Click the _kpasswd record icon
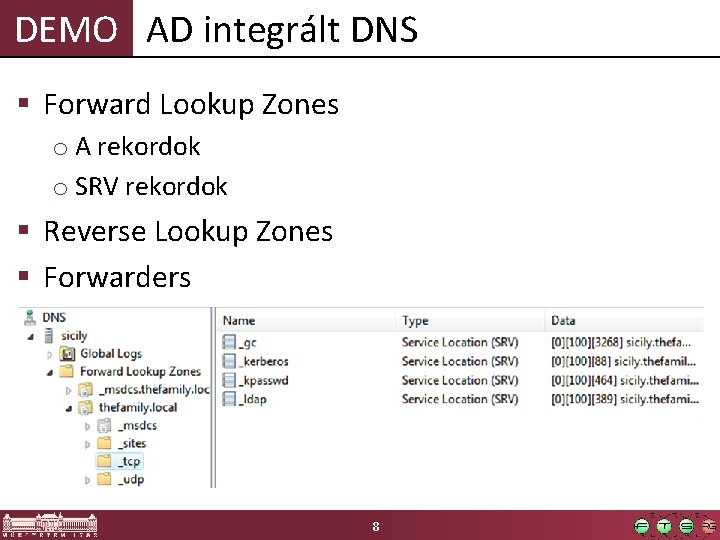Image resolution: width=720 pixels, height=540 pixels. tap(229, 380)
